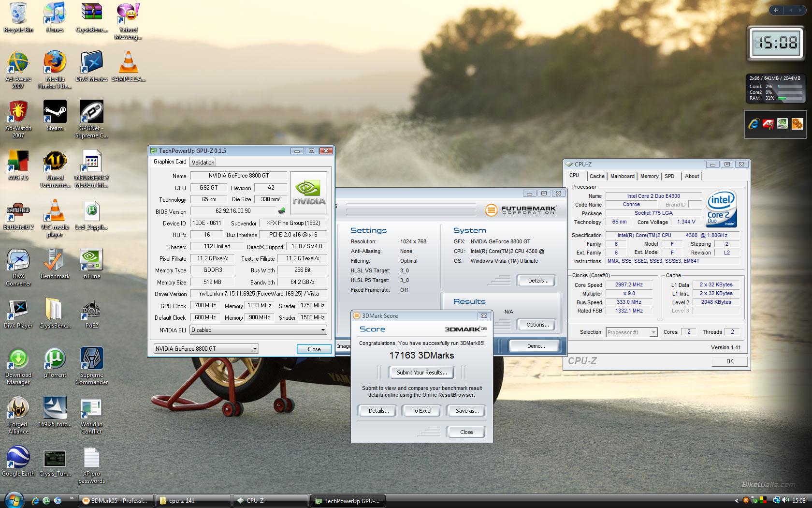This screenshot has width=812, height=508.
Task: Launch Battlefield 2 from desktop
Action: click(x=18, y=214)
